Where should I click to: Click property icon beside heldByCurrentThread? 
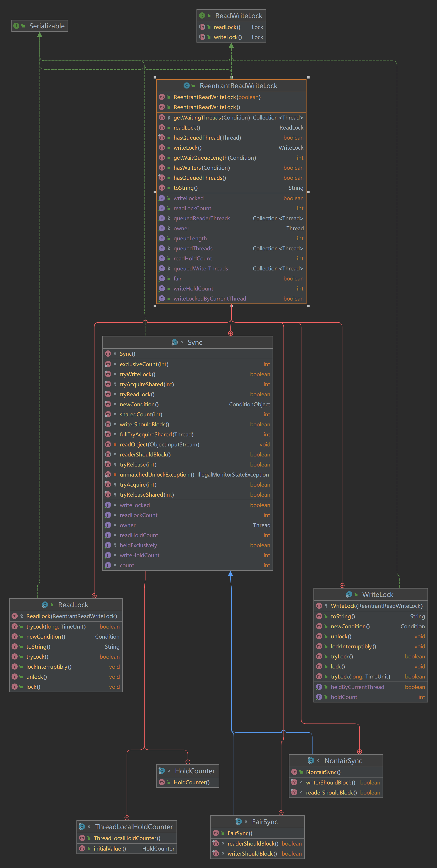[319, 687]
